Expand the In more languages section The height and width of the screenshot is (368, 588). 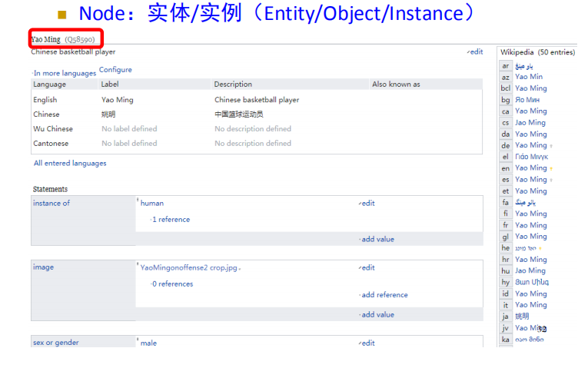pos(65,73)
